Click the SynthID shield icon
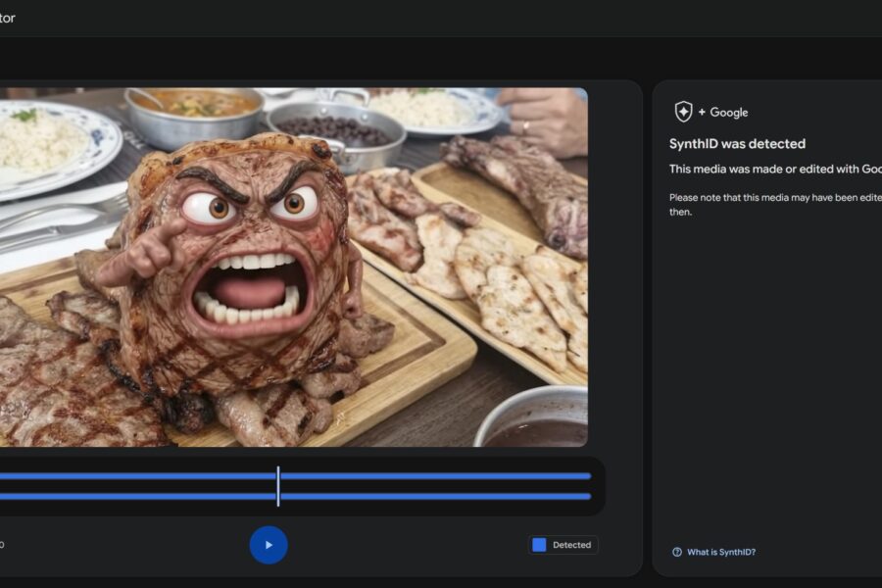882x588 pixels. click(x=683, y=112)
